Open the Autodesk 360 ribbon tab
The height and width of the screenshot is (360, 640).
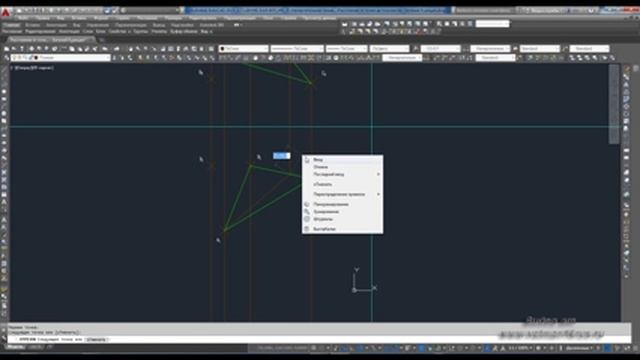(x=211, y=25)
